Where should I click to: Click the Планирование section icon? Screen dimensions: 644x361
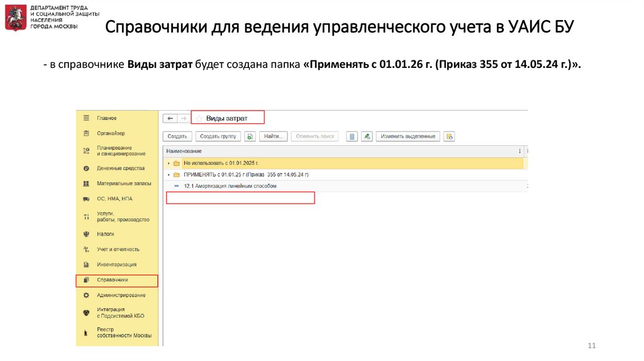[86, 151]
